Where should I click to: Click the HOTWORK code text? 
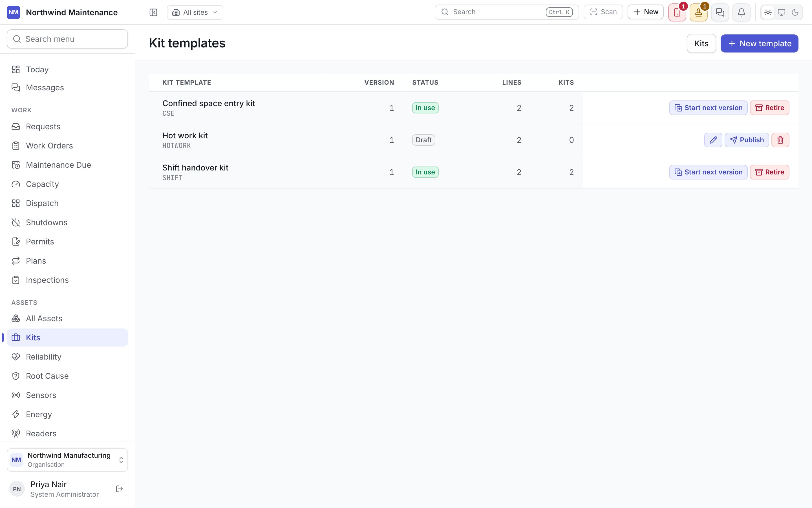(x=176, y=146)
